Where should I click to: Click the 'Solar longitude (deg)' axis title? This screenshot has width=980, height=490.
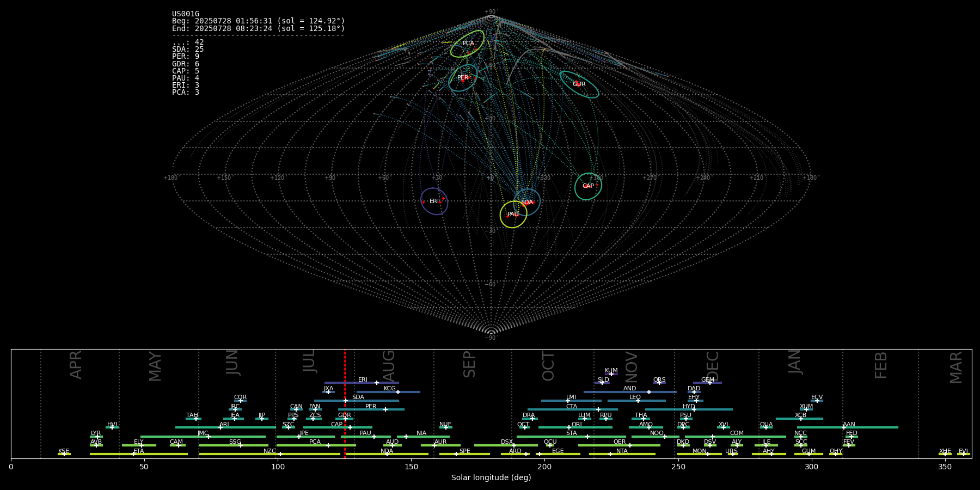coord(491,477)
